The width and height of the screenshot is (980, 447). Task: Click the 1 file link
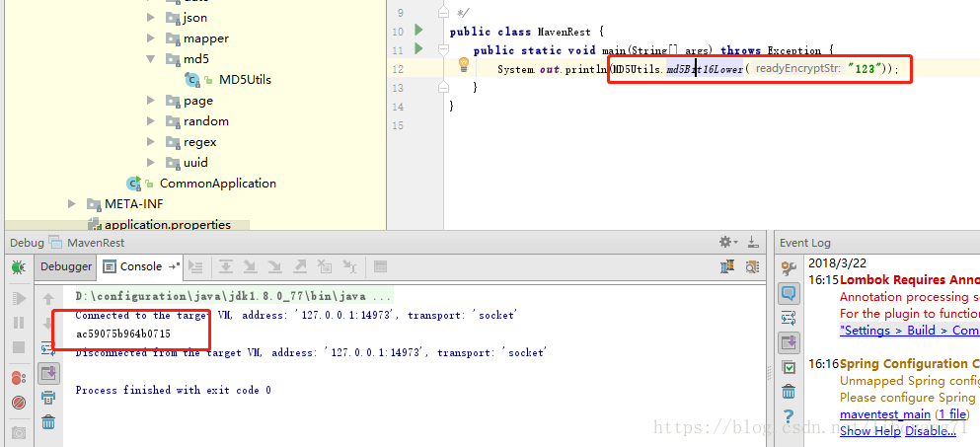pos(952,413)
